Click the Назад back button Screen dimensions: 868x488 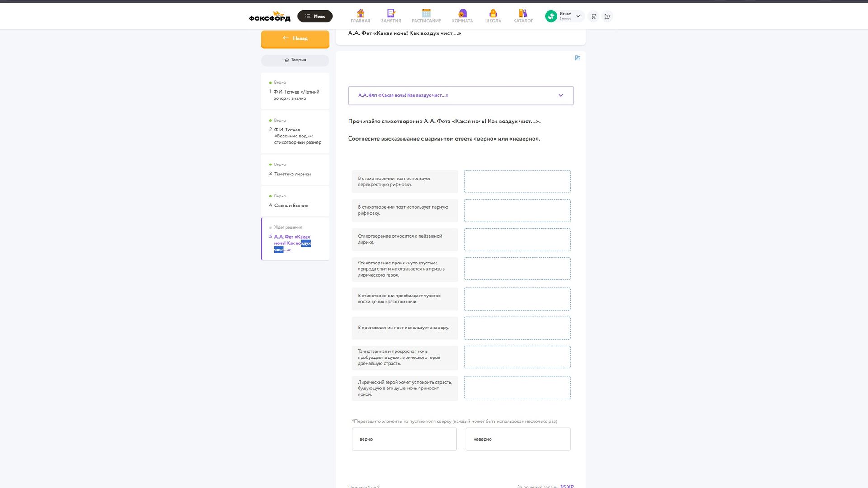(x=295, y=38)
